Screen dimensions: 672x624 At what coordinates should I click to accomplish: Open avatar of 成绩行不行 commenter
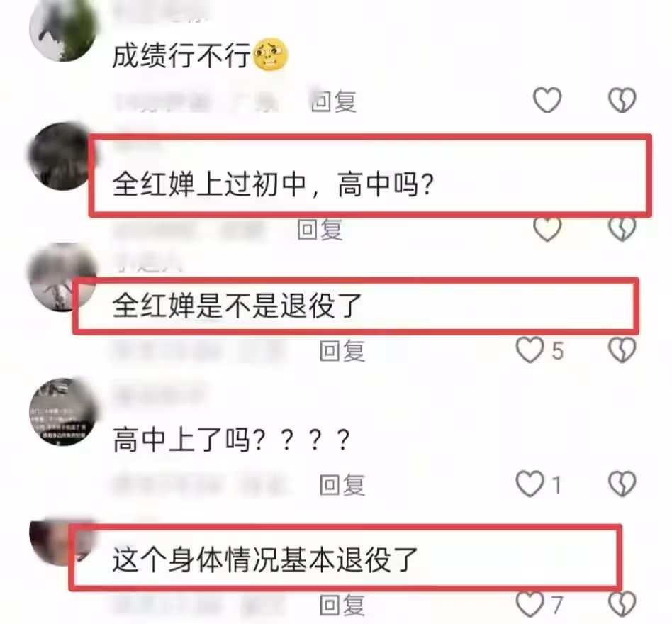point(63,30)
